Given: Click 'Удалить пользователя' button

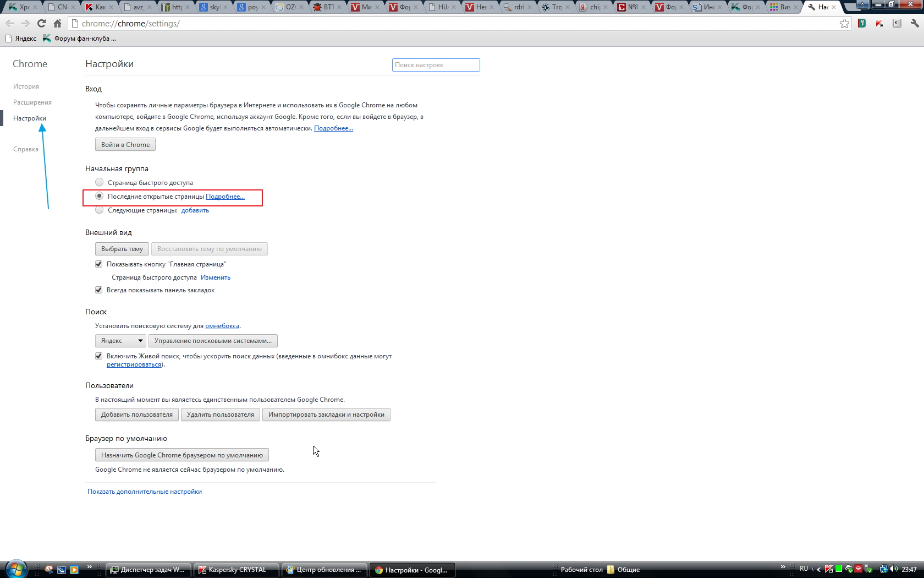Looking at the screenshot, I should point(221,415).
